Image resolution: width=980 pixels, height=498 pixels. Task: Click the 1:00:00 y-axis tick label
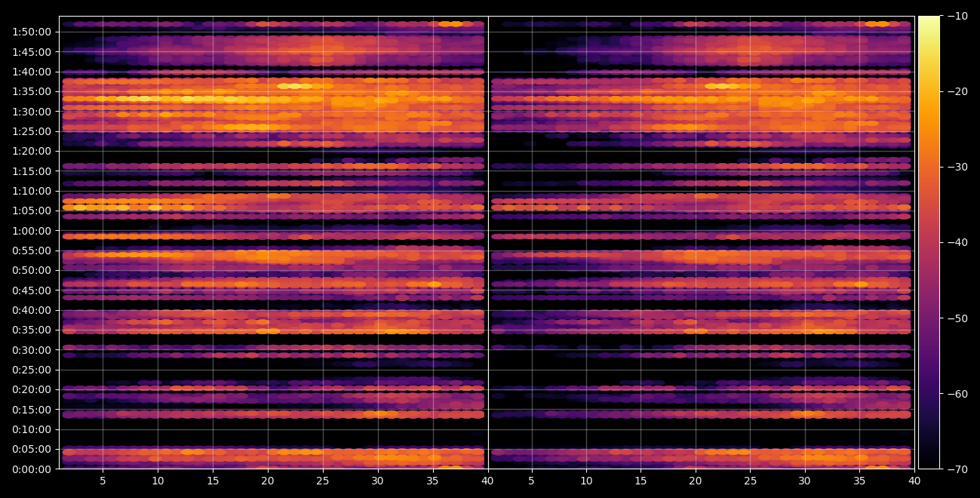coord(32,231)
